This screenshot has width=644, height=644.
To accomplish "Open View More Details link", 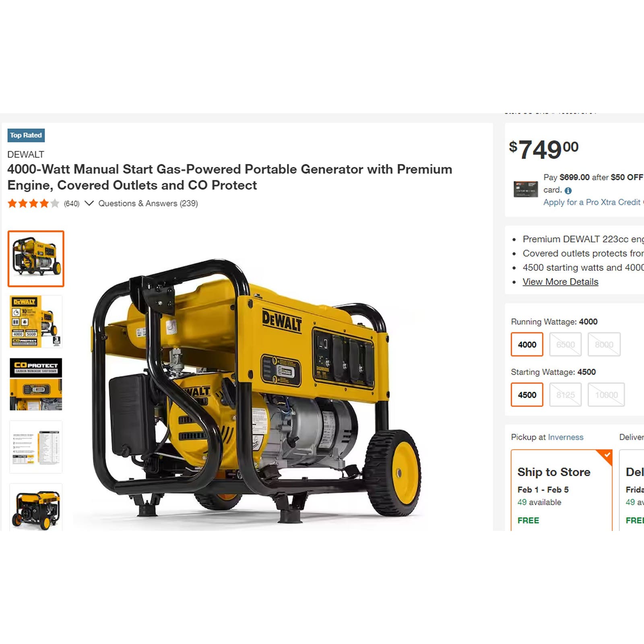I will tap(560, 282).
